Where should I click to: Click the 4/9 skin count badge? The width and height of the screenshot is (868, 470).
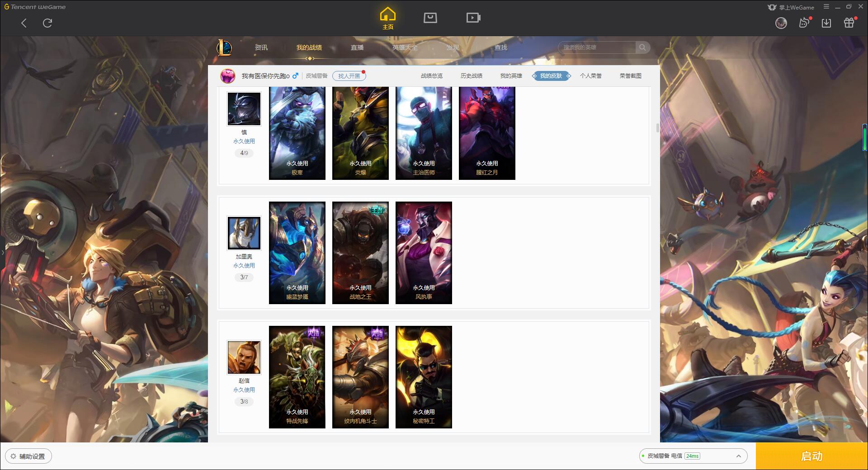tap(244, 153)
